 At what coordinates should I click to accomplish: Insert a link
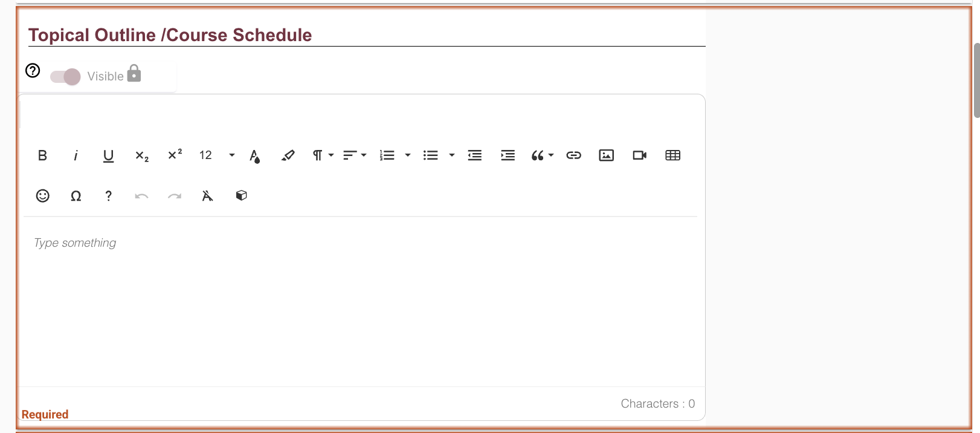click(x=573, y=155)
